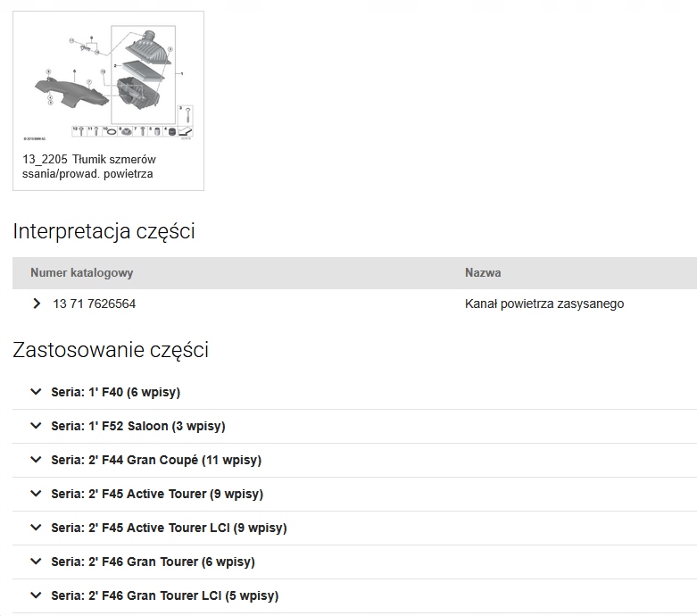The height and width of the screenshot is (616, 697).
Task: Select the F46 Gran Tourer LCI (5 wpisy) row
Action: coord(164,595)
